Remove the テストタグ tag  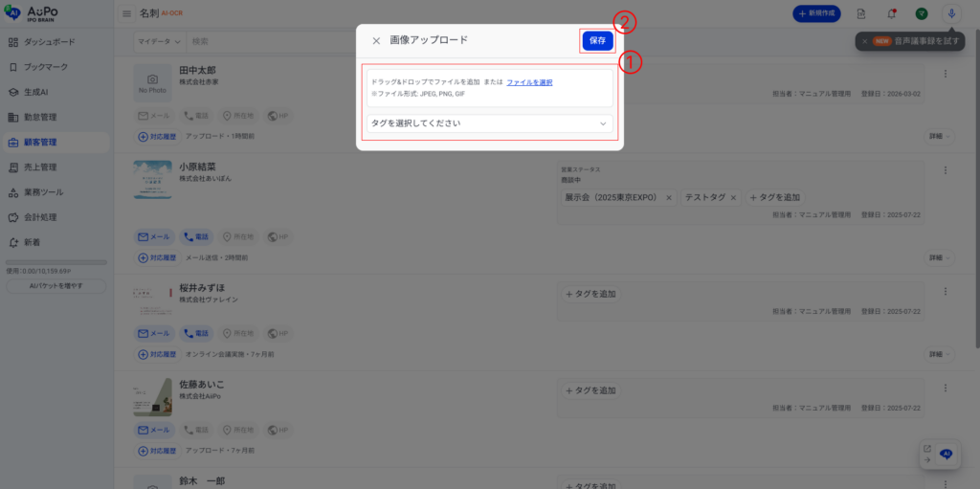(x=734, y=197)
